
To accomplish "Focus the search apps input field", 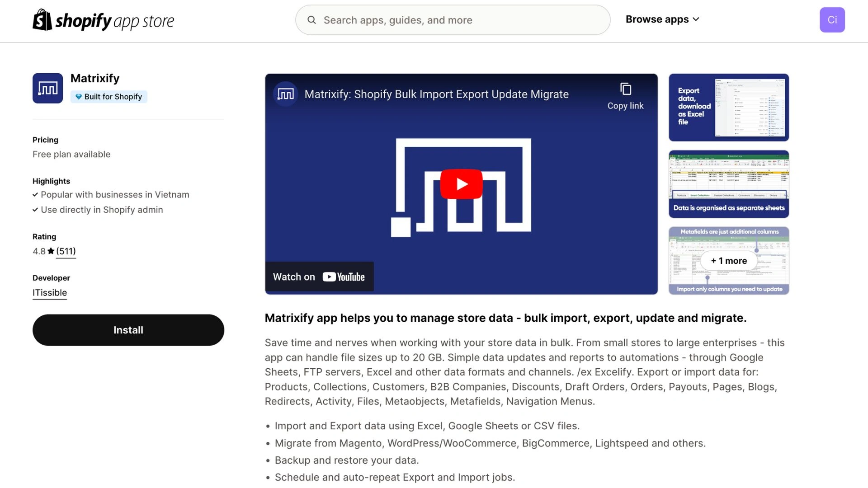I will coord(453,20).
